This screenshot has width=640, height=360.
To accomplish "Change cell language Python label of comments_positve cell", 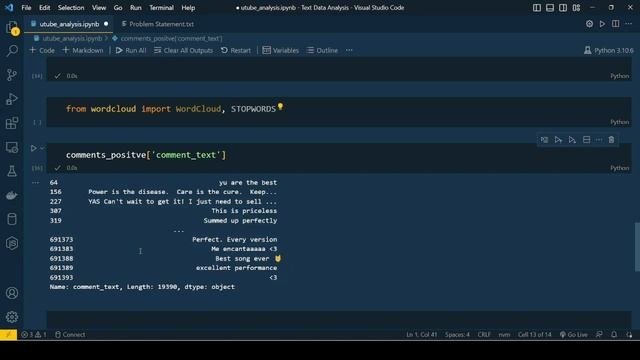I will [620, 168].
